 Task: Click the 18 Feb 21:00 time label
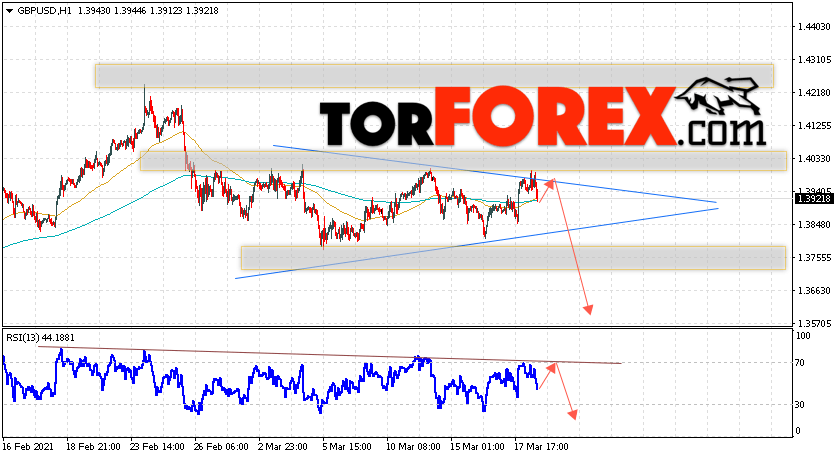point(94,447)
